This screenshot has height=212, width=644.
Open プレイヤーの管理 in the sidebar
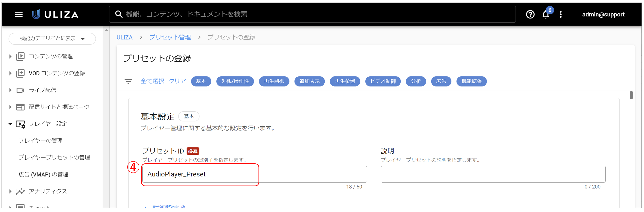41,141
